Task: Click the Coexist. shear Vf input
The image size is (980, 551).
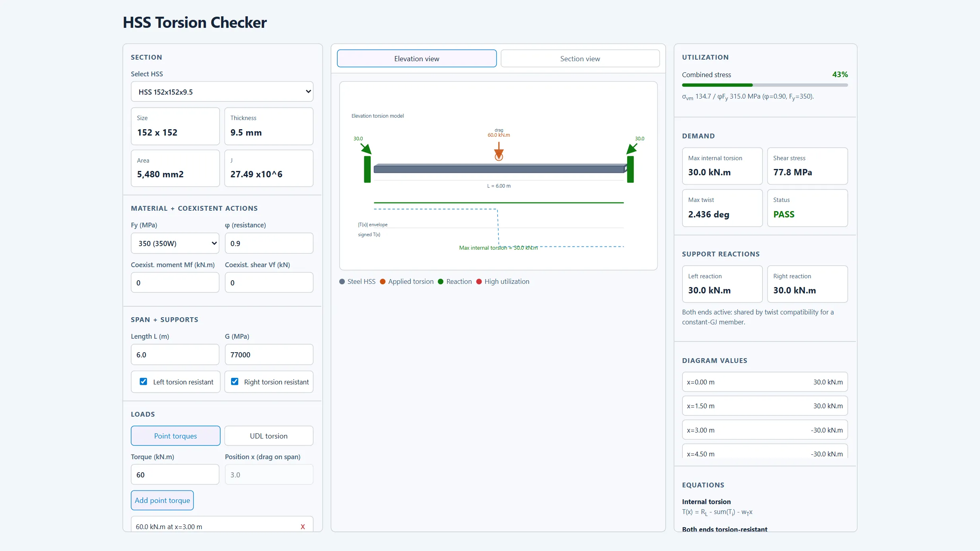Action: (269, 283)
